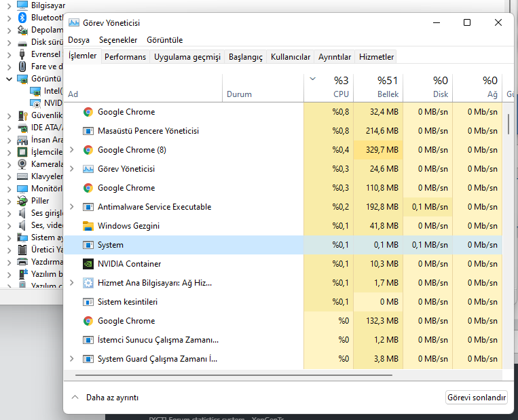Screen dimensions: 518x420
Task: Click the NVIDIA display adapter icon
Action: (x=35, y=103)
